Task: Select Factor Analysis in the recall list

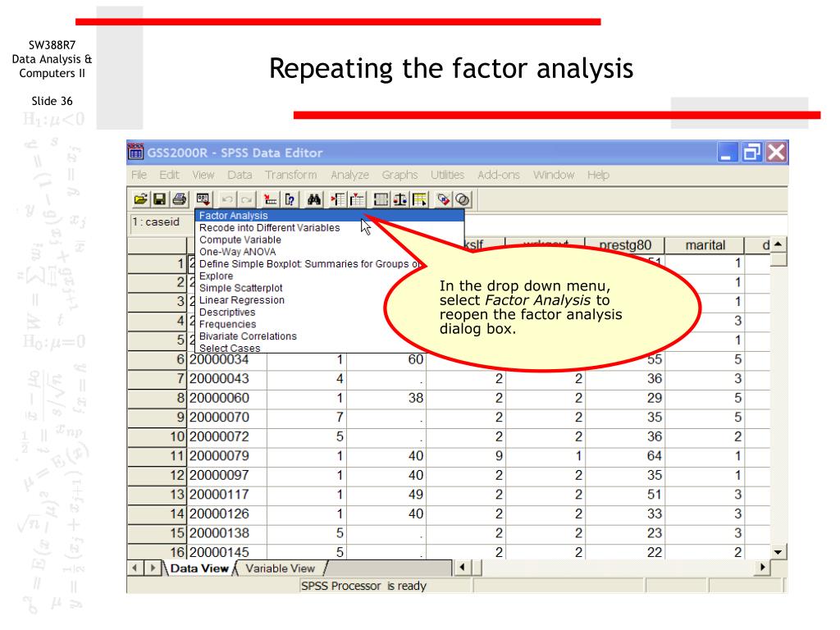Action: (330, 216)
